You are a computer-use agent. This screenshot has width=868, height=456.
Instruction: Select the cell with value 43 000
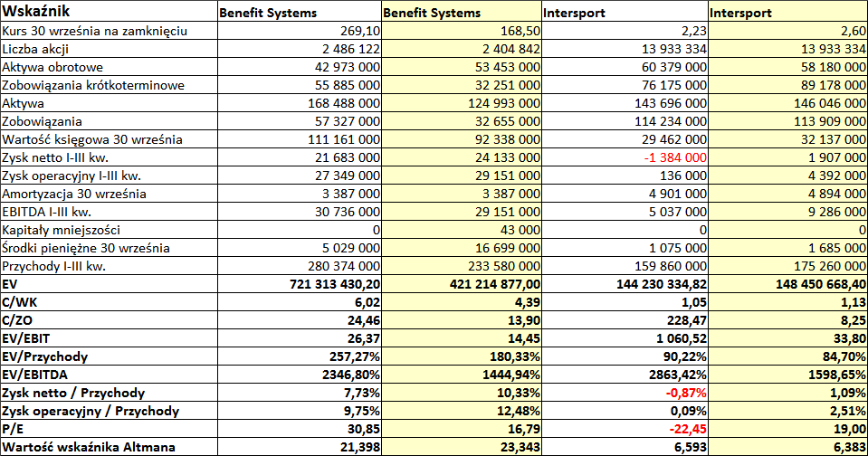[462, 230]
